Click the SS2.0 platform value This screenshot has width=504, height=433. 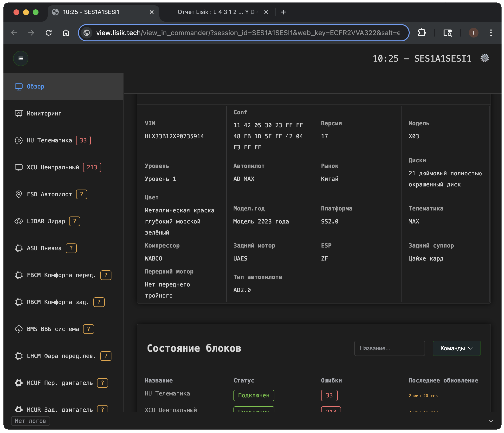click(x=330, y=222)
